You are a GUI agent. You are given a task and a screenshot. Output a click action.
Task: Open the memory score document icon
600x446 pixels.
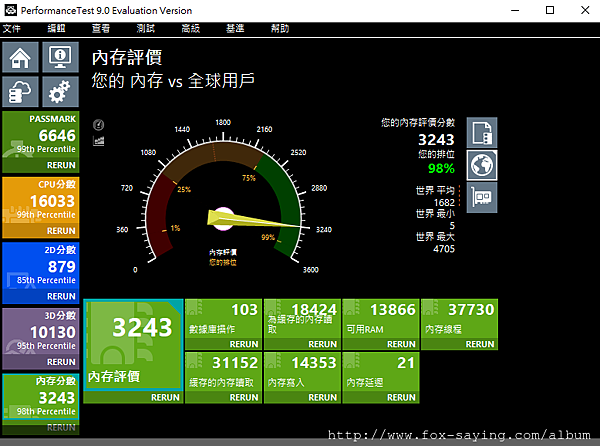click(482, 133)
